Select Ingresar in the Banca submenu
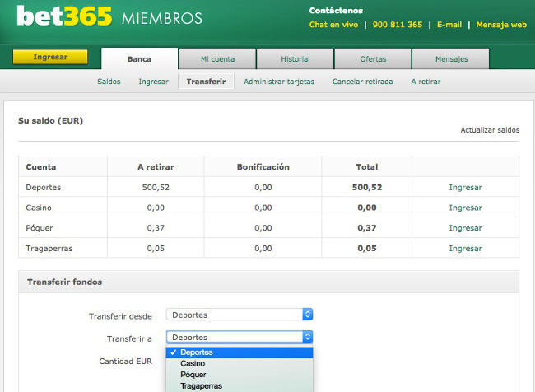The image size is (535, 392). point(154,82)
